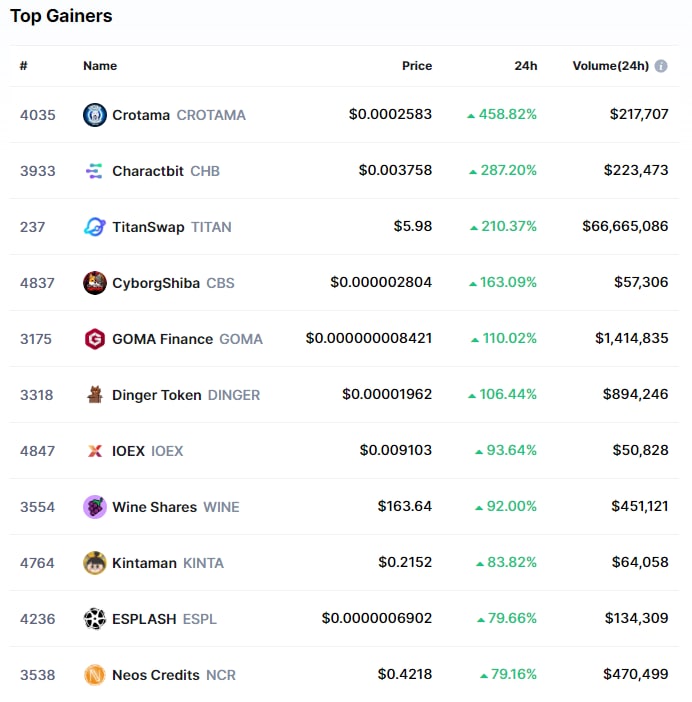Click the Wine Shares grape icon
The width and height of the screenshot is (692, 702).
tap(94, 507)
